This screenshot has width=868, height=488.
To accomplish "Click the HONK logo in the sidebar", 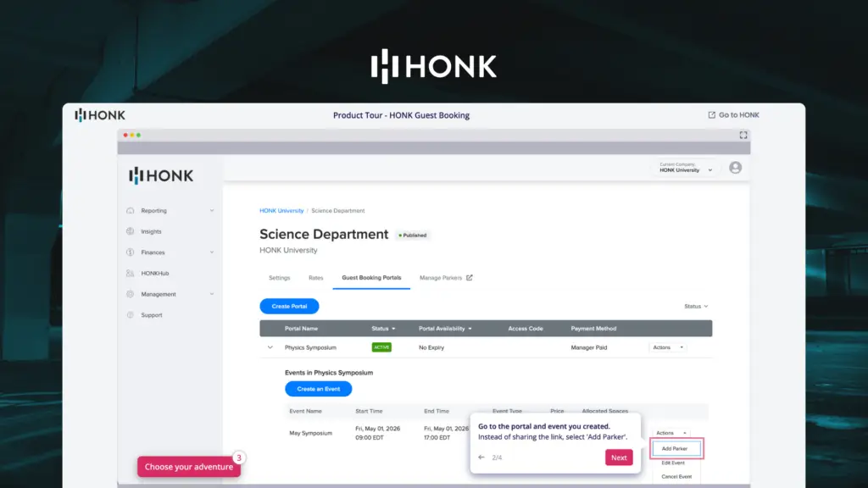I will pyautogui.click(x=161, y=176).
